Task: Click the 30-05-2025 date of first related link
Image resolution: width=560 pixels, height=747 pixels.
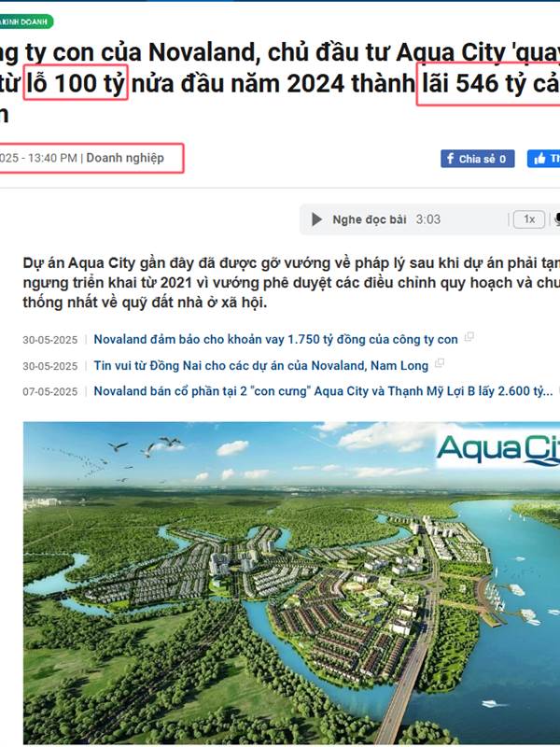Action: (50, 340)
